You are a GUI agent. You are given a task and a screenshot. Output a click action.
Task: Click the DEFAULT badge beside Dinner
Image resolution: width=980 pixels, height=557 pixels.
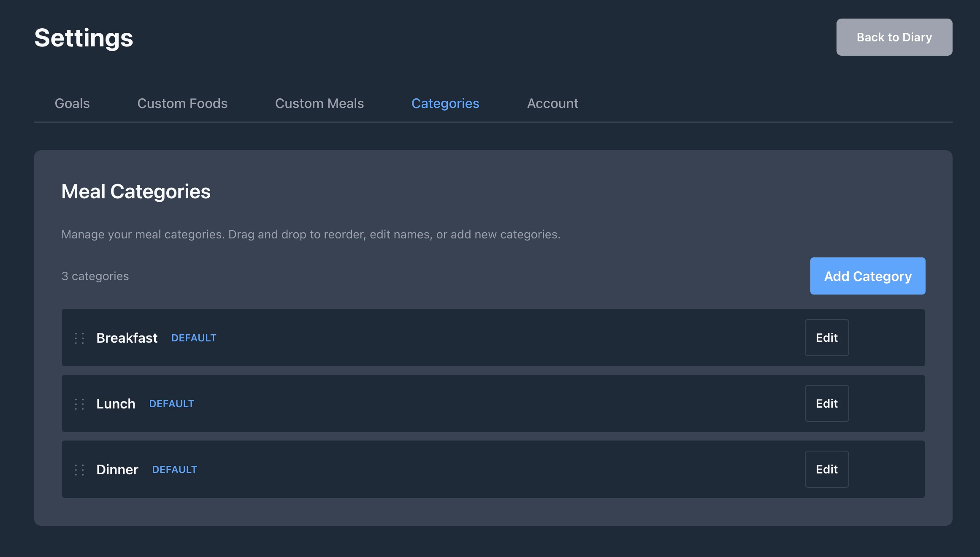[x=174, y=470]
